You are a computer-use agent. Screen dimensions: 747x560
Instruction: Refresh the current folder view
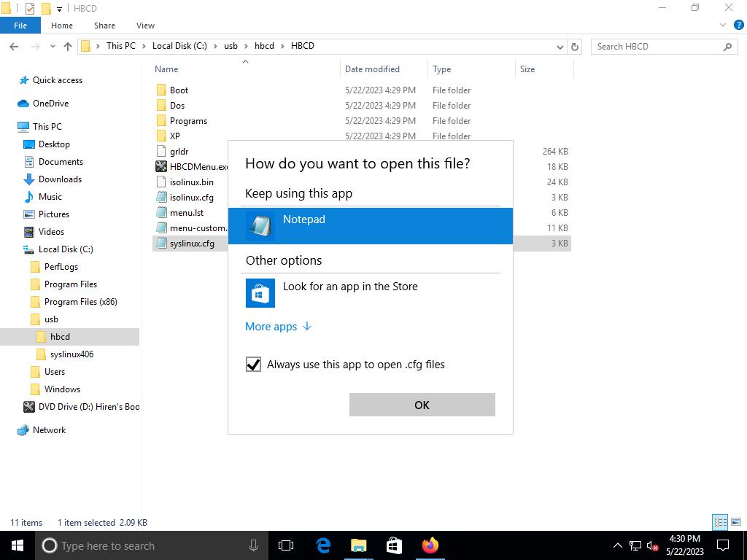[x=575, y=47]
